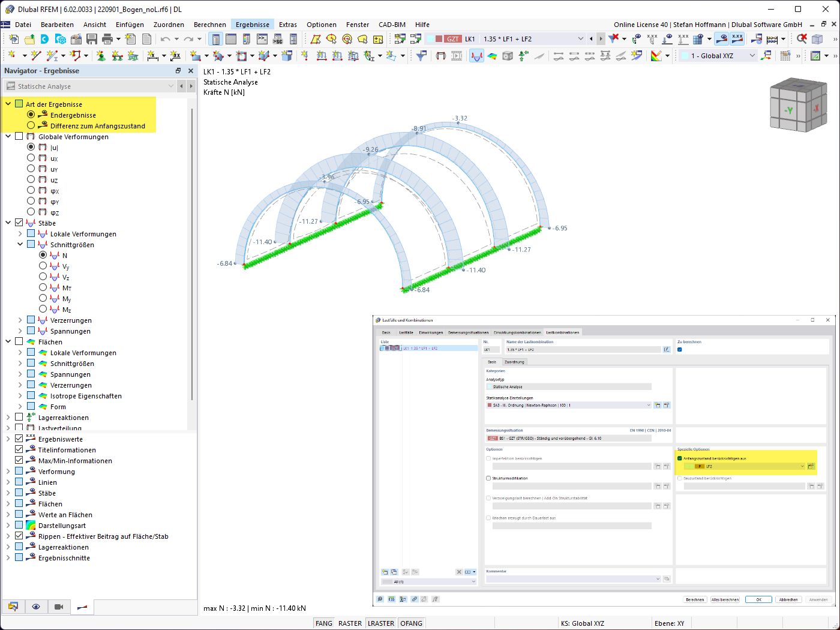This screenshot has width=840, height=630.
Task: Select Differenz zum Anfangszustand radio button
Action: (31, 125)
